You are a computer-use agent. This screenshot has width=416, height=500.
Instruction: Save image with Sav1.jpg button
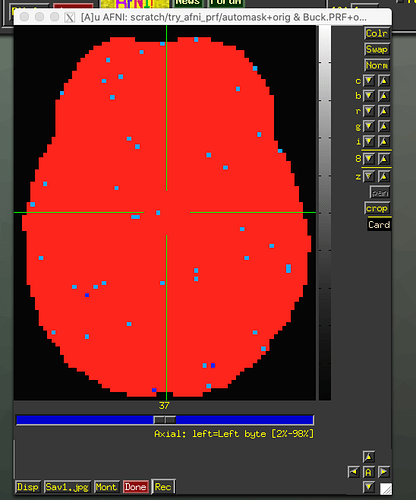point(67,487)
